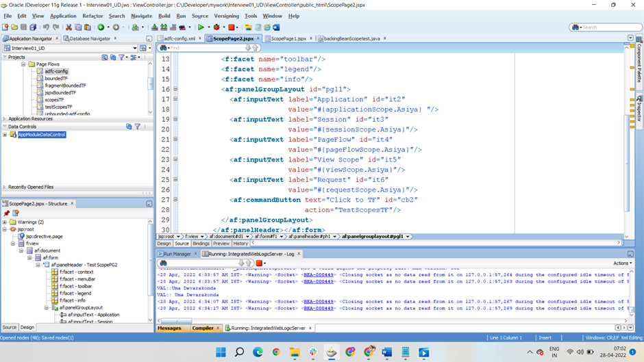Collapse the code fold at line 27
Screen dimensions: 644x362
click(175, 199)
